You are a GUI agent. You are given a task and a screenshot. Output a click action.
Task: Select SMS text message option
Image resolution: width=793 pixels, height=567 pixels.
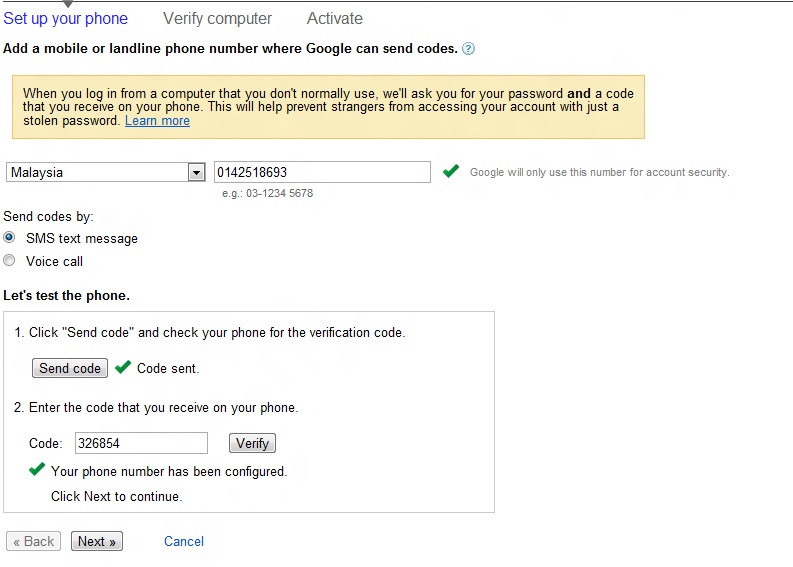(10, 238)
